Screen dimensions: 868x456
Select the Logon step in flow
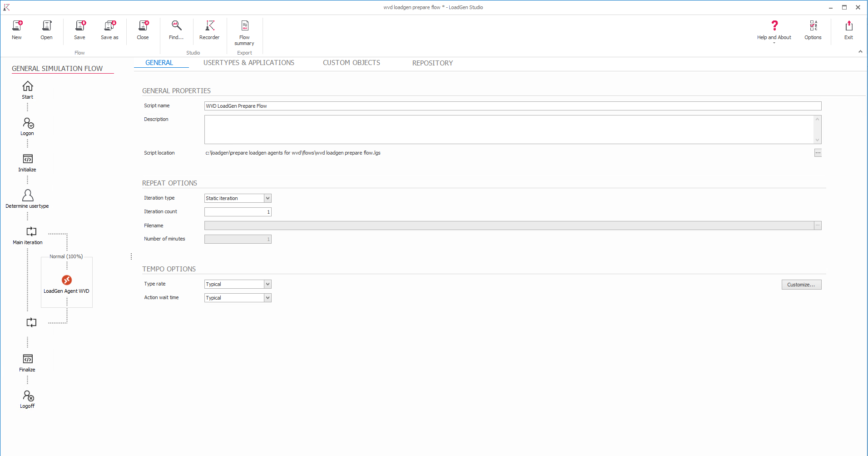click(x=28, y=124)
